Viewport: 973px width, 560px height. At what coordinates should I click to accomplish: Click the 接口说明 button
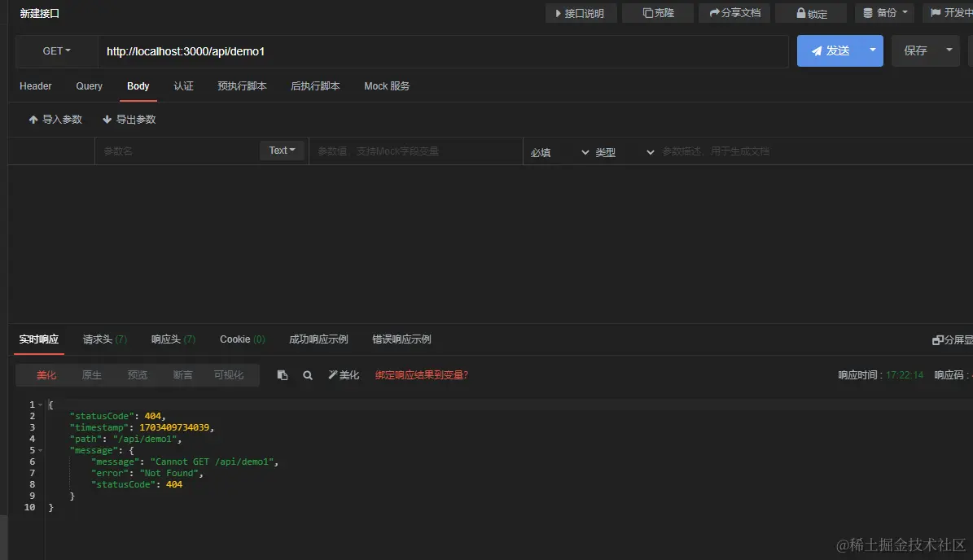click(x=581, y=13)
